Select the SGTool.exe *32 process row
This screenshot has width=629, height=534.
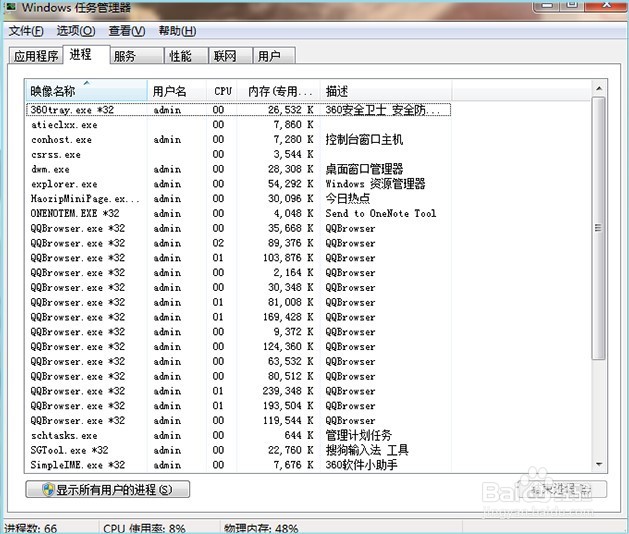click(238, 450)
